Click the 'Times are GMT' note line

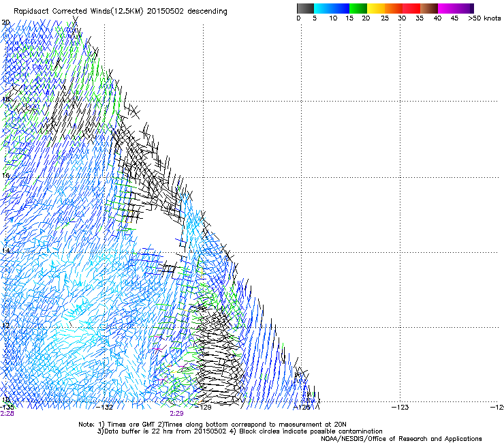pyautogui.click(x=212, y=425)
